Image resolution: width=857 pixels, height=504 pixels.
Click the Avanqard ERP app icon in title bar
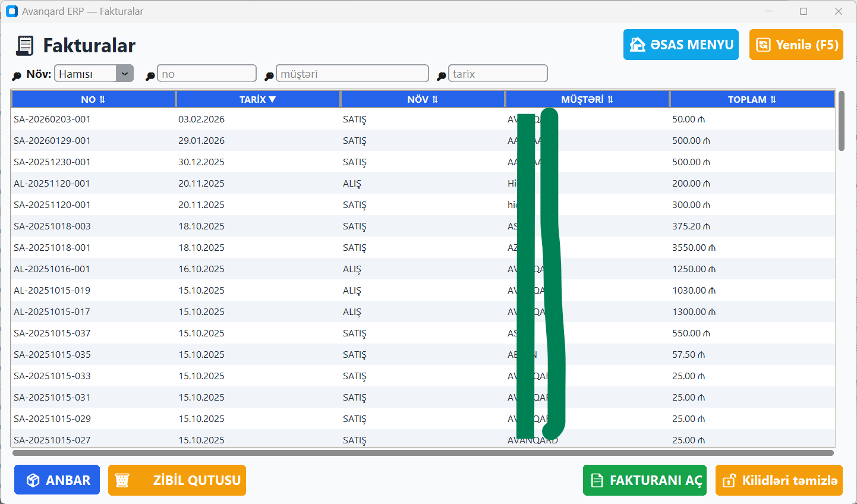tap(12, 11)
